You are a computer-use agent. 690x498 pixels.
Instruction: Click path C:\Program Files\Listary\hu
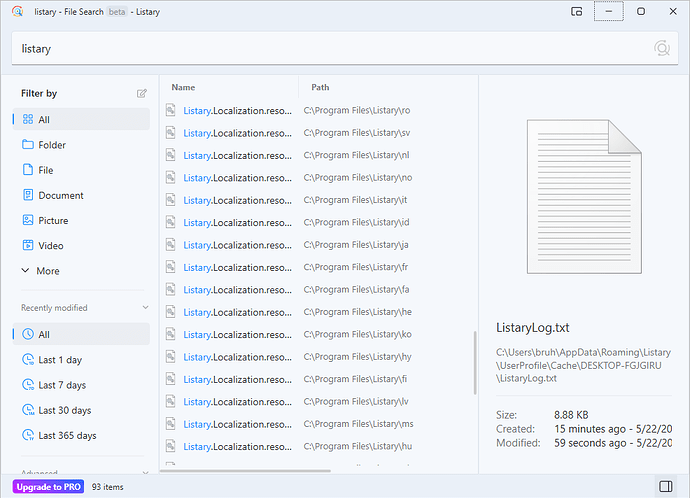click(358, 446)
